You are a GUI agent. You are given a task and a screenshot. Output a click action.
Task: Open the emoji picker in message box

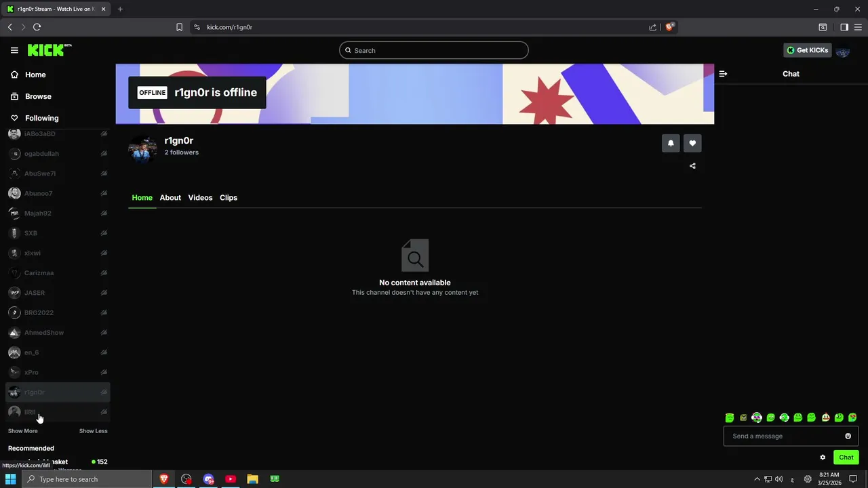click(848, 436)
